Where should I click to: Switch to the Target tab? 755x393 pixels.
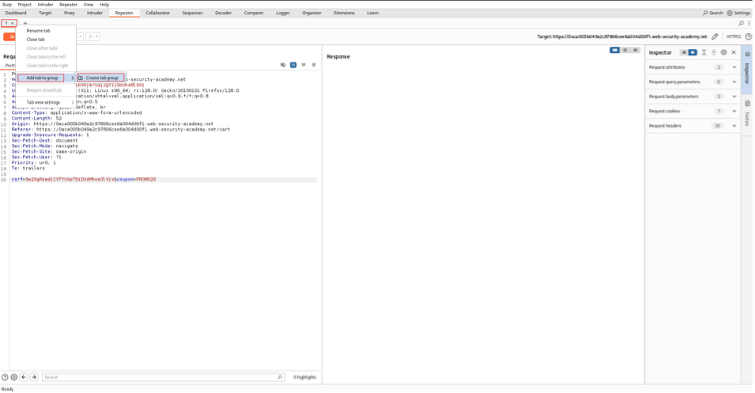45,13
